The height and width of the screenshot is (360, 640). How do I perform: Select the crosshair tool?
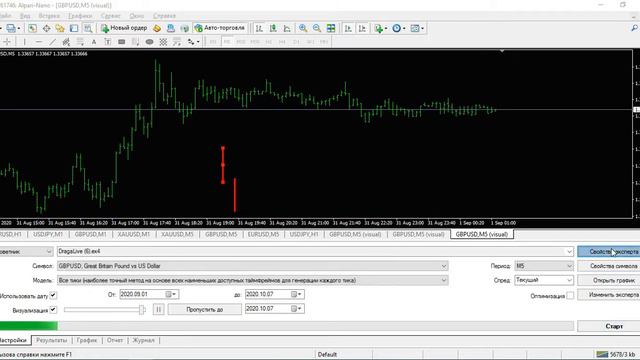click(7, 42)
